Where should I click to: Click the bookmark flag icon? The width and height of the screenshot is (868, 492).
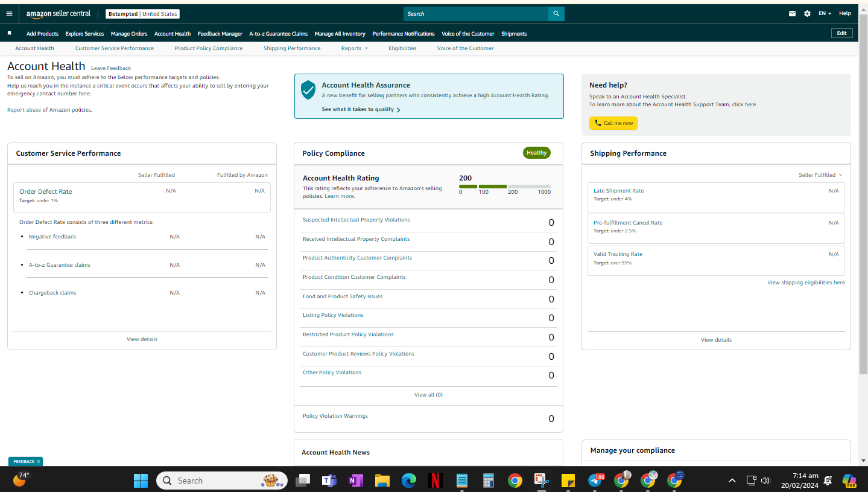pos(9,33)
